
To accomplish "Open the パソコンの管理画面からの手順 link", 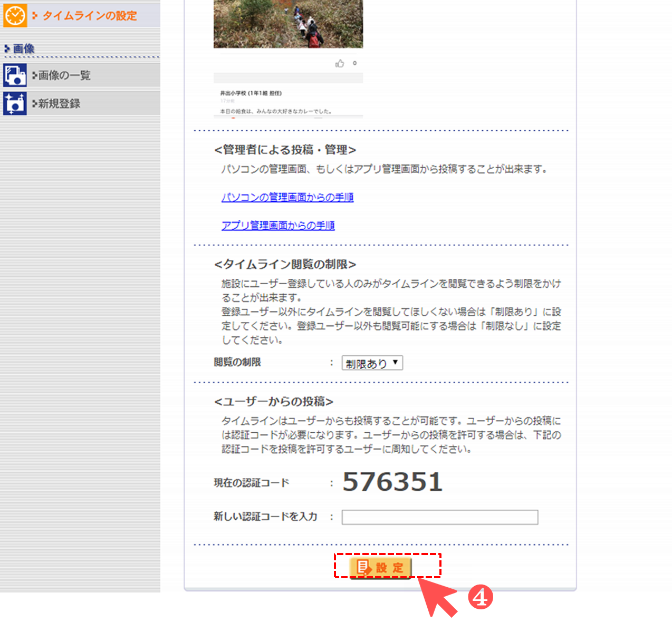I will point(287,197).
